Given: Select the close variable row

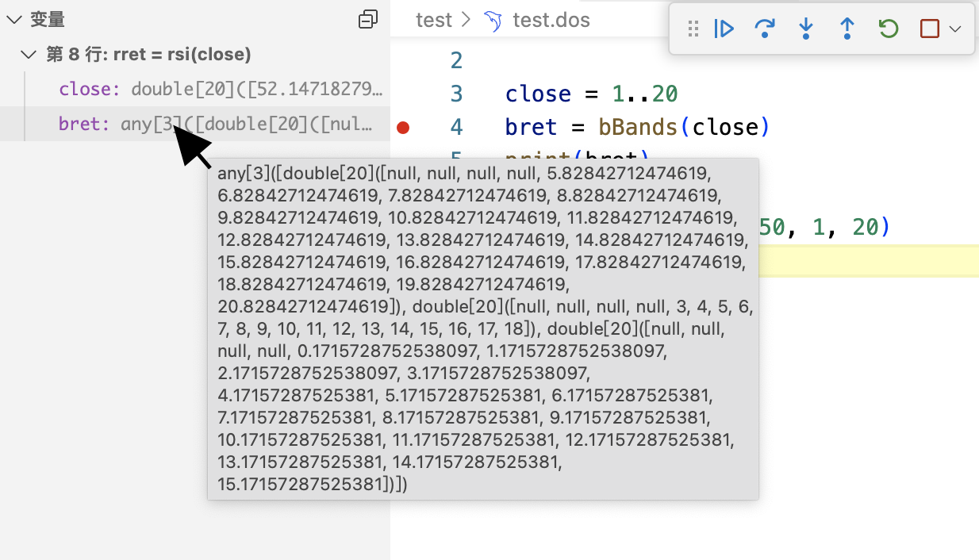Looking at the screenshot, I should (214, 89).
